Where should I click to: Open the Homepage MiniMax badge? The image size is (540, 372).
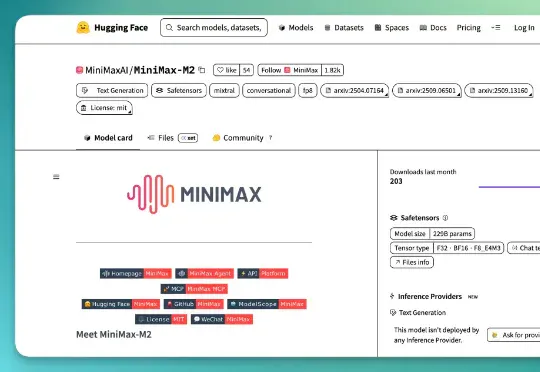(x=136, y=273)
